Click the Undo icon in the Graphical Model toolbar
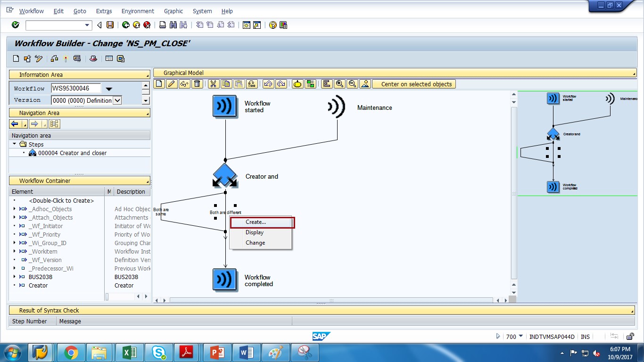Viewport: 644px width, 362px height. coord(269,84)
